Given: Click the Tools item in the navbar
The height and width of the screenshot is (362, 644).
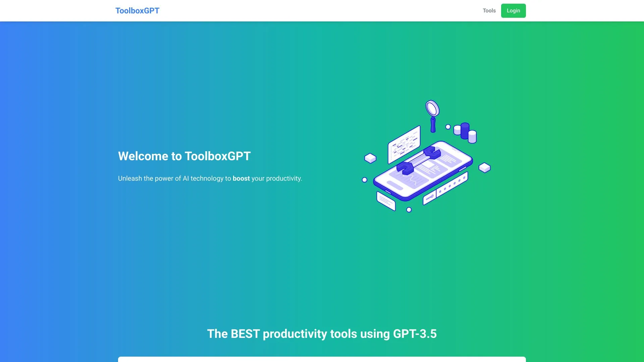Looking at the screenshot, I should pyautogui.click(x=489, y=10).
